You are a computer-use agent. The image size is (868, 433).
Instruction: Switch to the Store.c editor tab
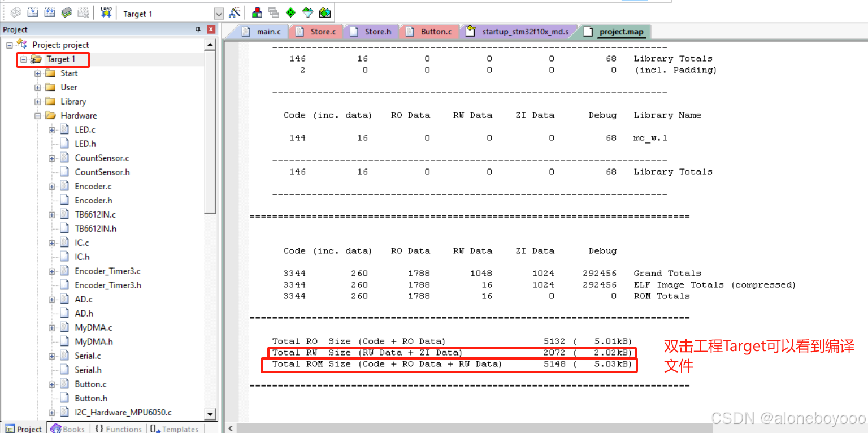(x=316, y=32)
